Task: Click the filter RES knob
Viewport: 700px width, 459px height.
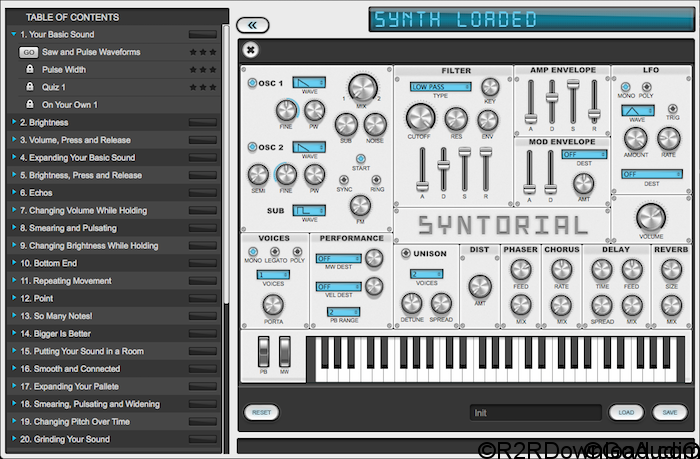Action: (x=456, y=120)
